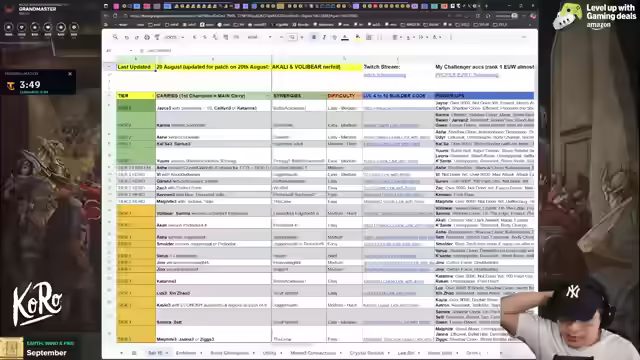Activate the paint format tool

click(x=157, y=37)
